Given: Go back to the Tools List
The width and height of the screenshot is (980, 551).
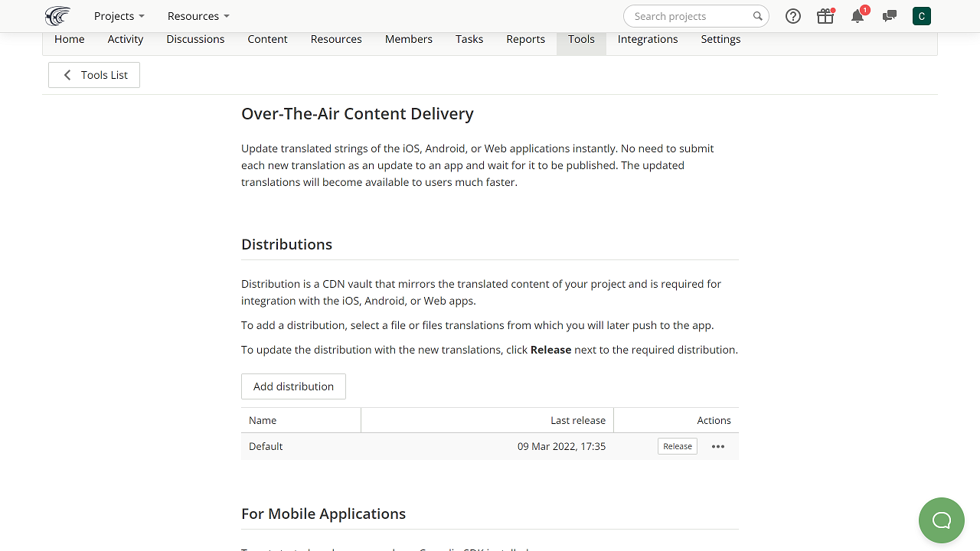Looking at the screenshot, I should click(x=94, y=75).
